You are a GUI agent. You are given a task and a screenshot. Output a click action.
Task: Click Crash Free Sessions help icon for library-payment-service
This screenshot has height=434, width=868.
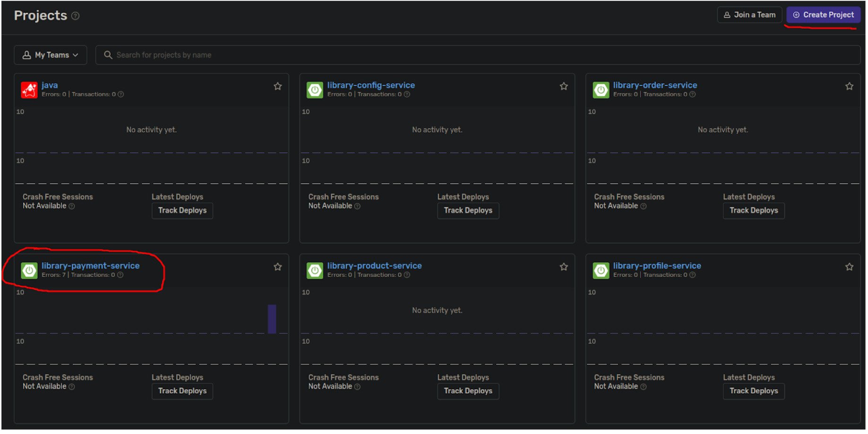[72, 387]
